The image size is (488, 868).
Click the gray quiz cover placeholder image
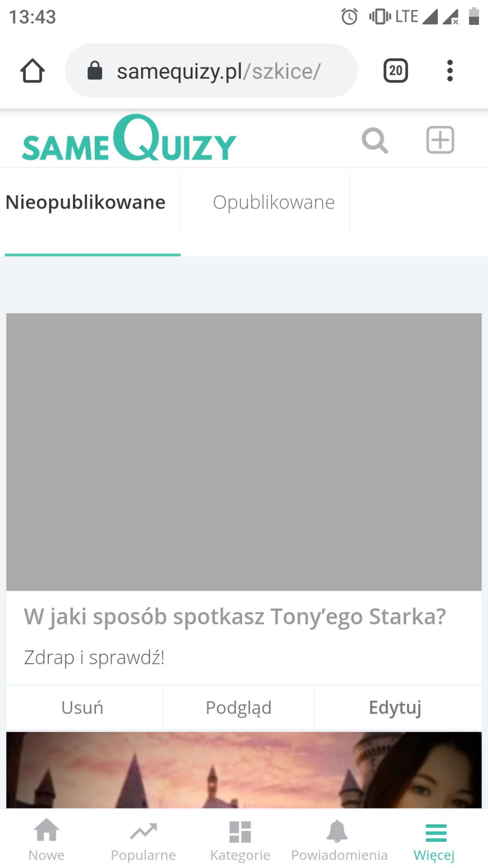point(244,452)
